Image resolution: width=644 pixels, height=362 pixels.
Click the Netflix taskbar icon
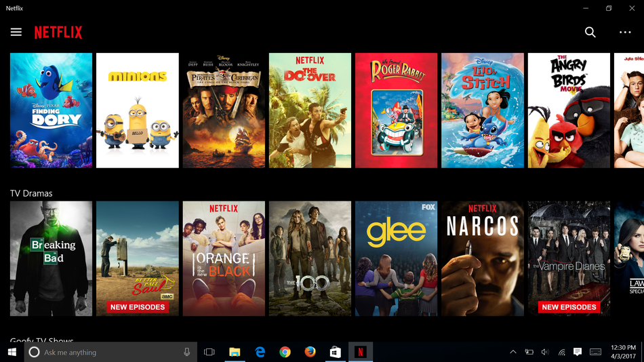[x=361, y=352]
